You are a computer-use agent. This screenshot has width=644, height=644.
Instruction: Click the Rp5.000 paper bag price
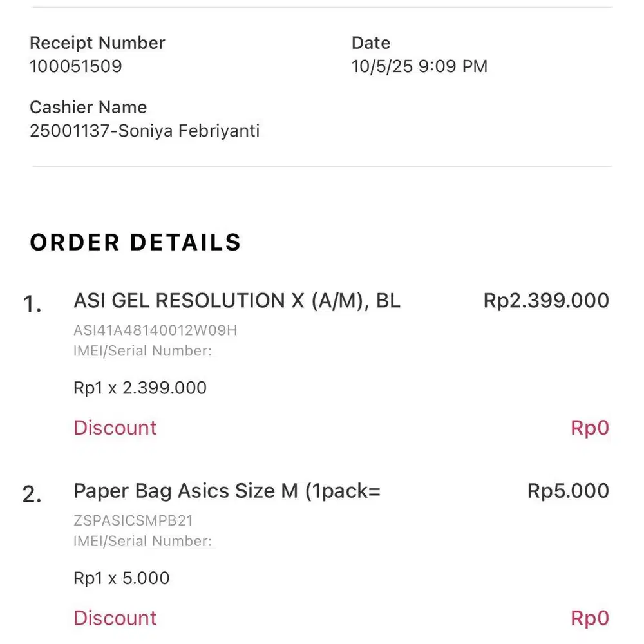568,491
